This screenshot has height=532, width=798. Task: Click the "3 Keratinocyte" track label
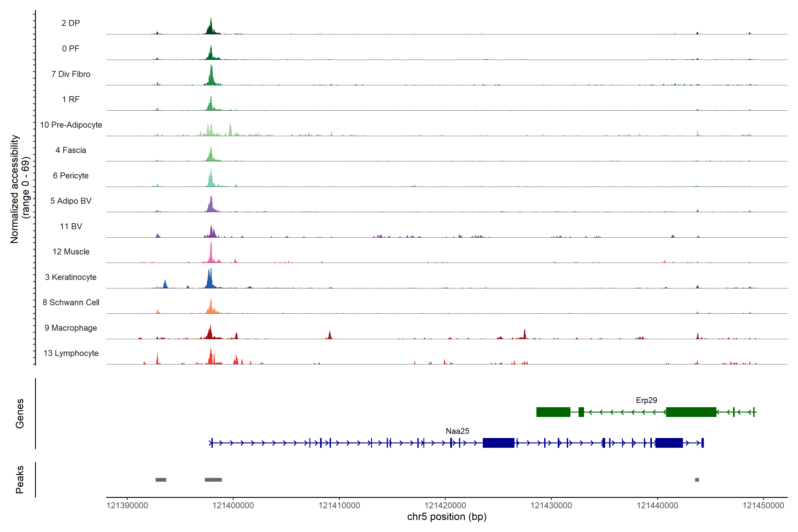(71, 277)
